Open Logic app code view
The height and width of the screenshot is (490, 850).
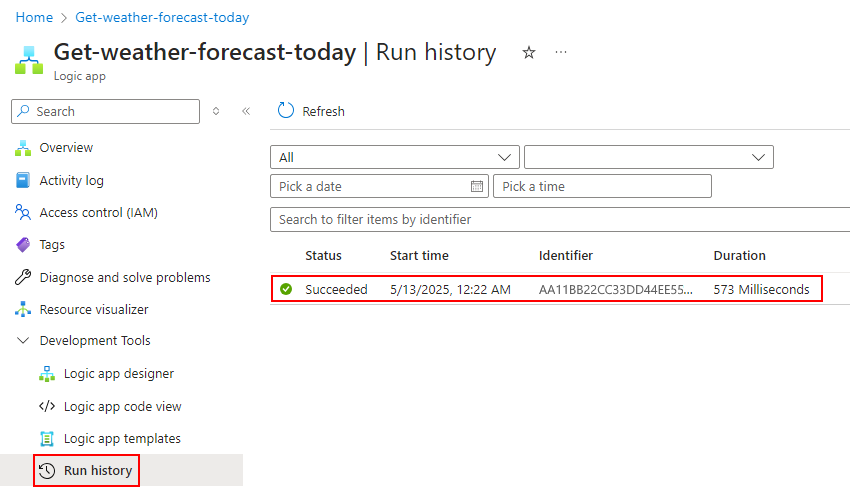123,406
